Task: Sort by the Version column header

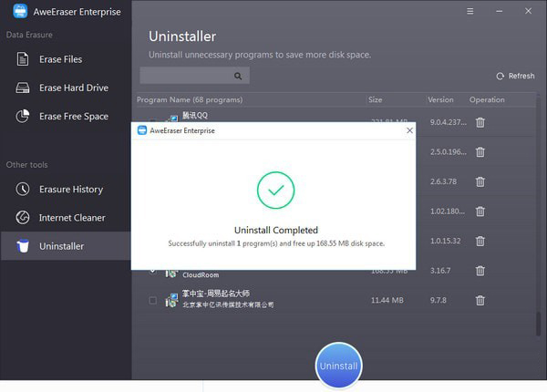Action: tap(440, 99)
